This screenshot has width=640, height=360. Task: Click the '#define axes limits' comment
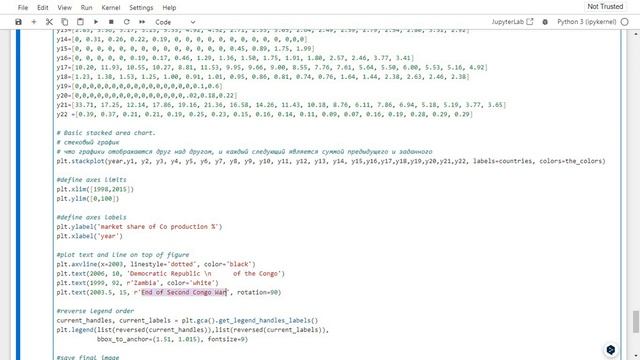[x=91, y=180]
